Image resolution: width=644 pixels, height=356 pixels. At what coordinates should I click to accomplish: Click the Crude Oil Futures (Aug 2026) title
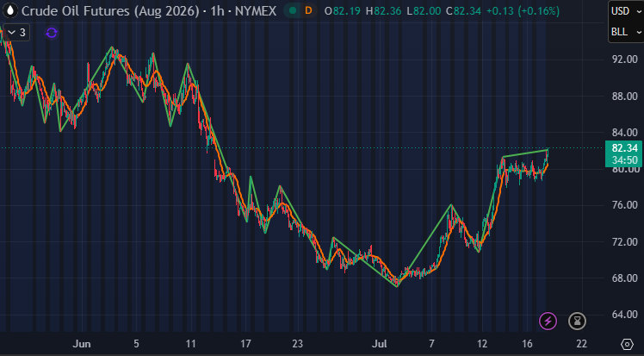(110, 10)
